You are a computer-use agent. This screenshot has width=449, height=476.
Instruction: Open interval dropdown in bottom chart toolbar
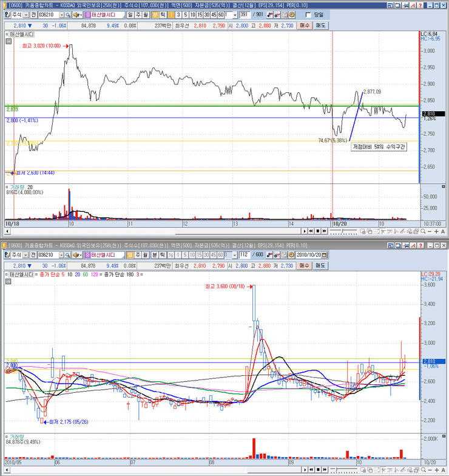tap(234, 255)
